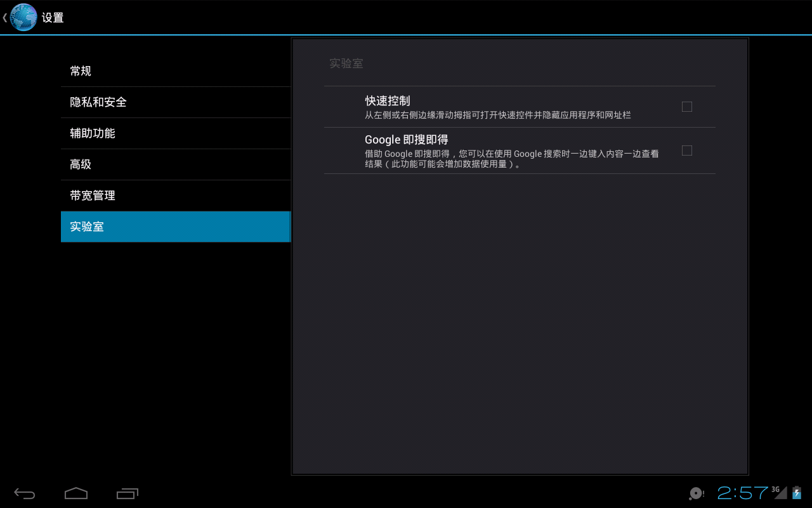The height and width of the screenshot is (508, 812).
Task: Click the Google 即搜即得 description text
Action: pyautogui.click(x=512, y=159)
